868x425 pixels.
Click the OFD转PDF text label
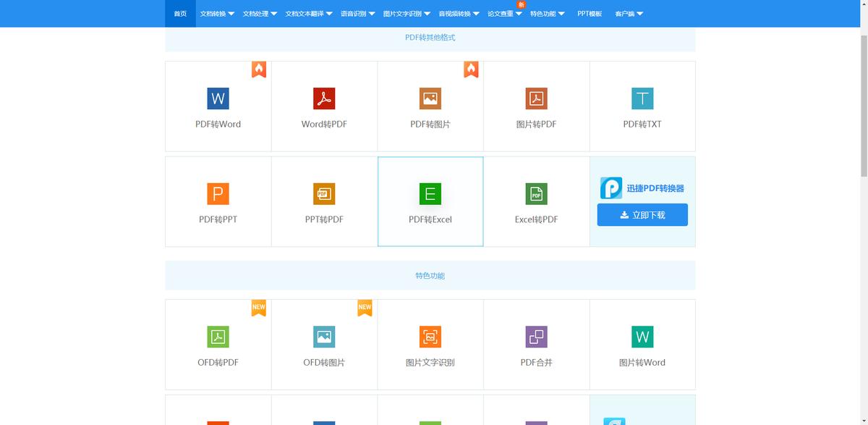[x=218, y=362]
